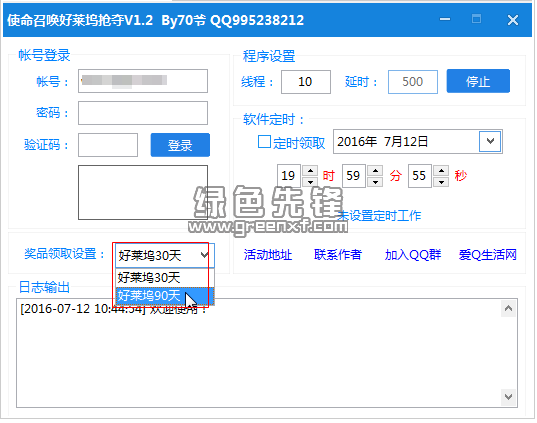The image size is (537, 423).
Task: Open the date picker dropdown arrow
Action: pos(490,141)
